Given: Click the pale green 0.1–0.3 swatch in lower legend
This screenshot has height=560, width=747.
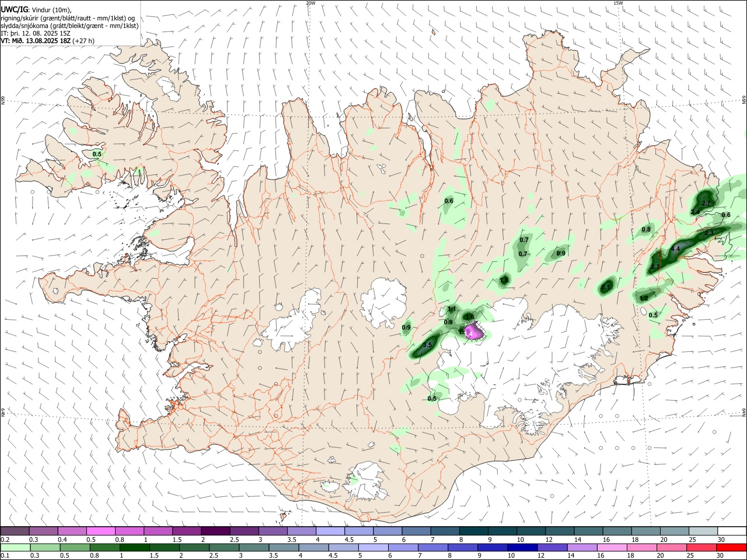Looking at the screenshot, I should [15, 547].
